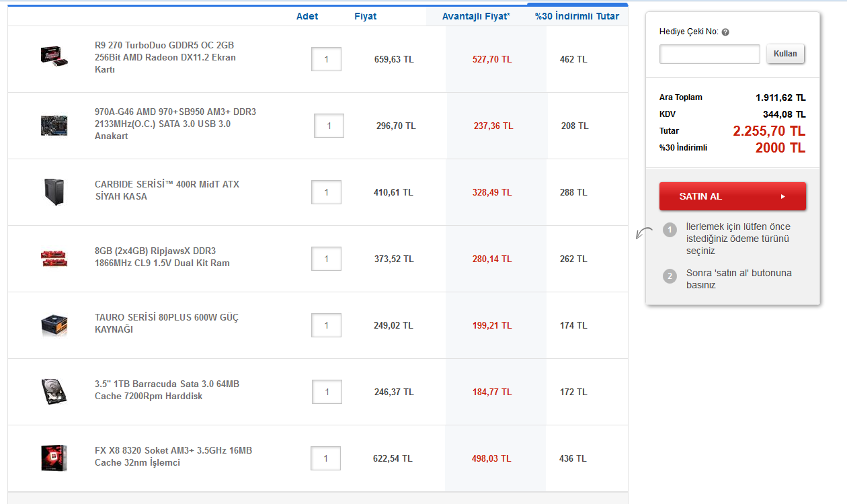Click the quantity box for 970A-G46 Anakart
The image size is (847, 504).
click(x=329, y=126)
